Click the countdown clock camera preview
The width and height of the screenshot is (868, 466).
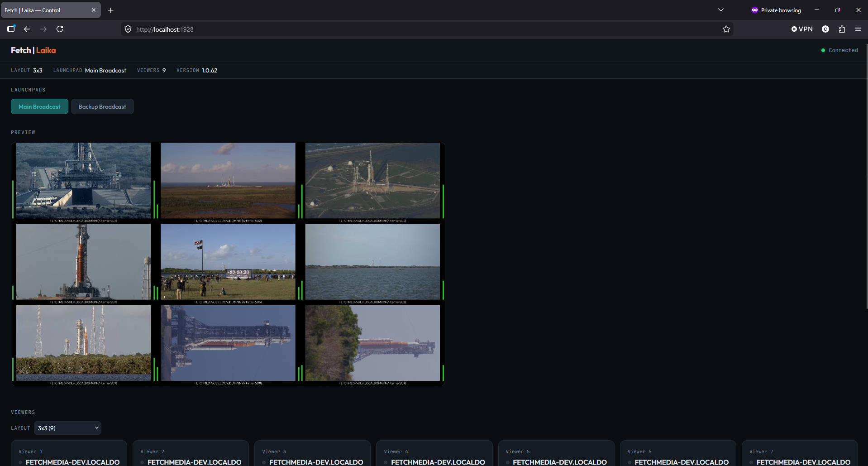click(x=228, y=262)
